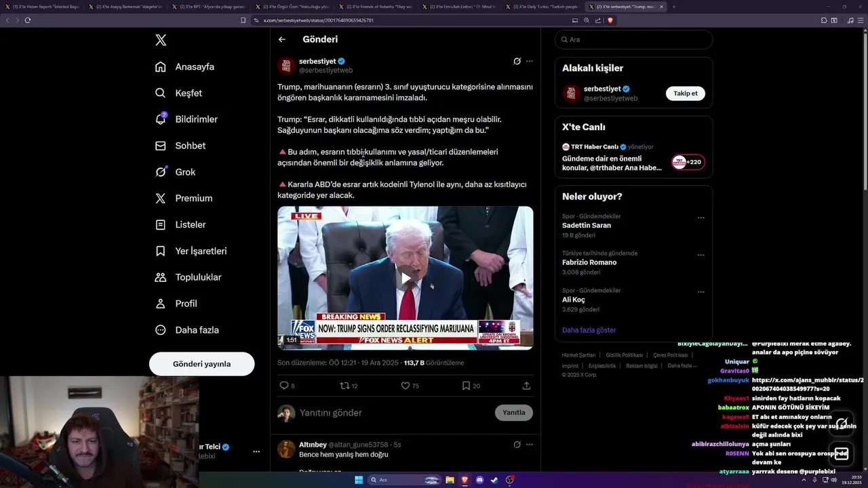Go to Profil page

[x=176, y=304]
